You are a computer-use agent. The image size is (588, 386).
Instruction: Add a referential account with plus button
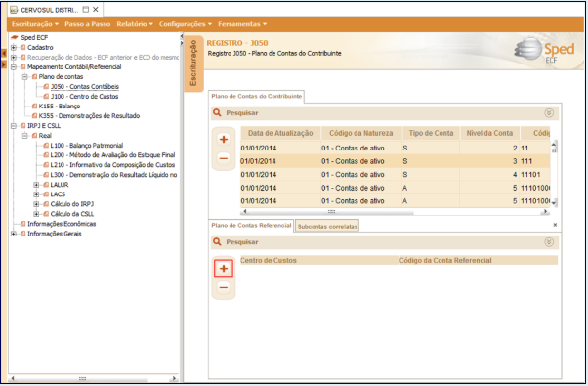coord(224,268)
